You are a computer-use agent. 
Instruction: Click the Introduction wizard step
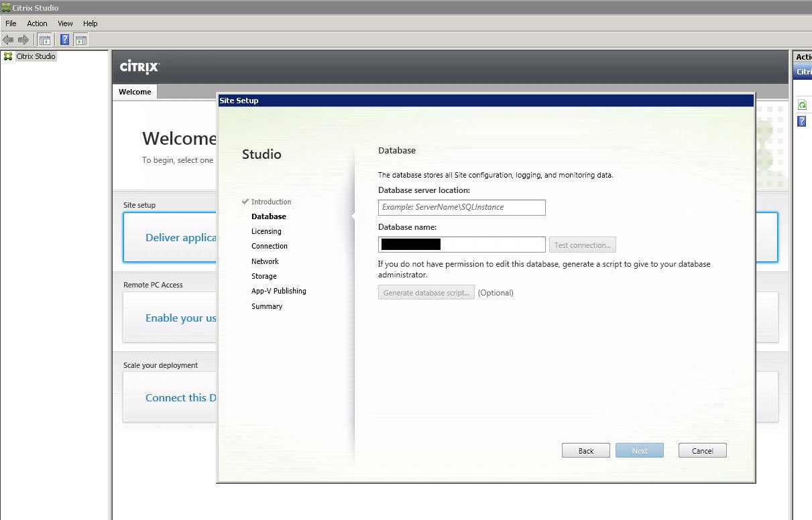[x=271, y=202]
